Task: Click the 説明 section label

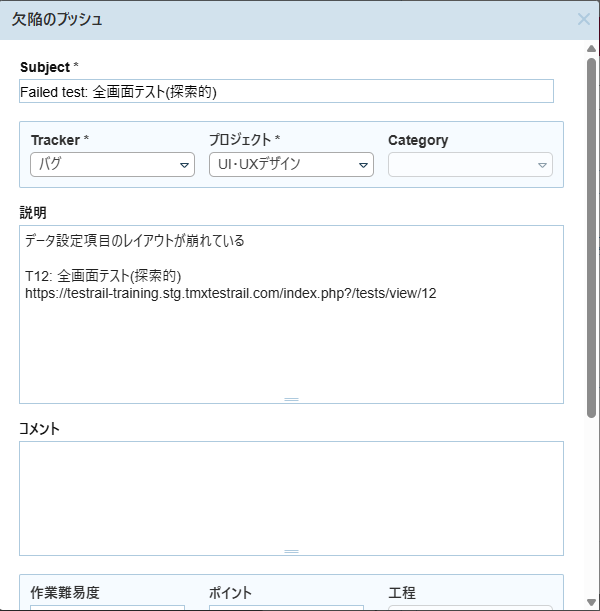Action: (33, 213)
